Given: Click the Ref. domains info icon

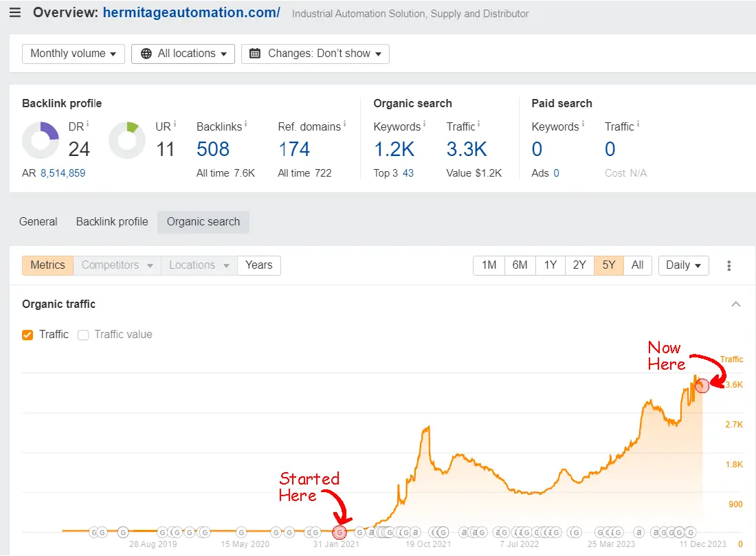Looking at the screenshot, I should (345, 124).
